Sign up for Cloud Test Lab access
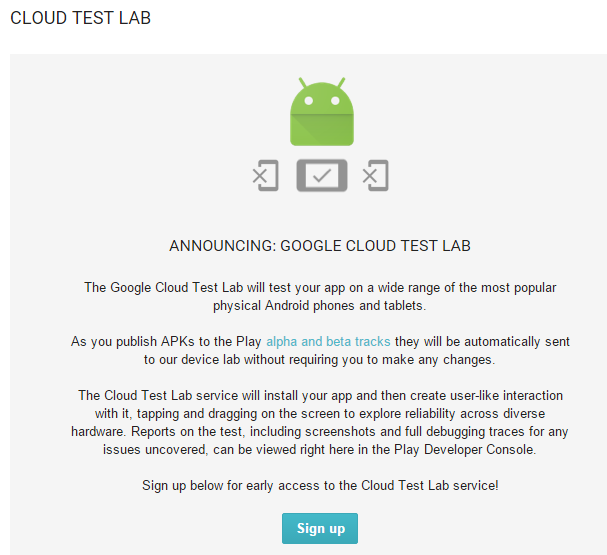This screenshot has height=555, width=607. pos(320,528)
